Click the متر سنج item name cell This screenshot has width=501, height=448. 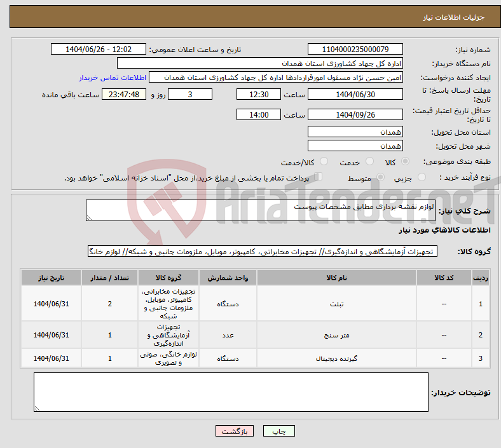336,335
